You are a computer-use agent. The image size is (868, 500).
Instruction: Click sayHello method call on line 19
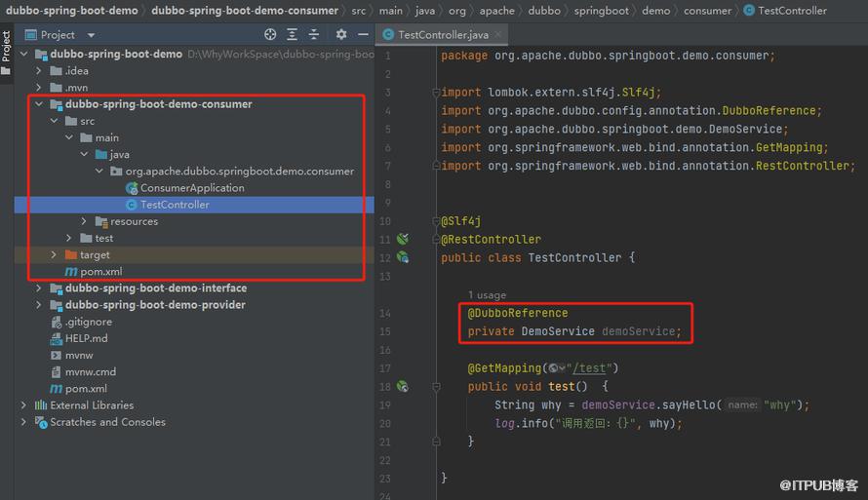click(x=689, y=404)
